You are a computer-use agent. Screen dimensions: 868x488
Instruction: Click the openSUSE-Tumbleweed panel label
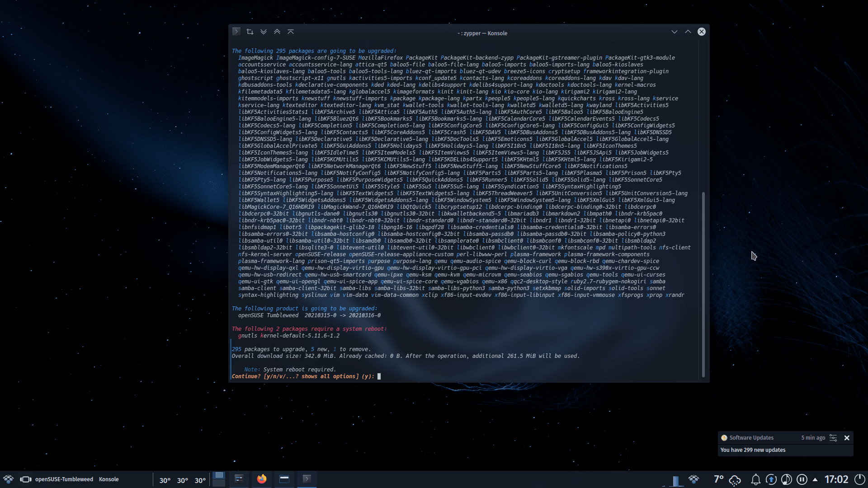[64, 479]
